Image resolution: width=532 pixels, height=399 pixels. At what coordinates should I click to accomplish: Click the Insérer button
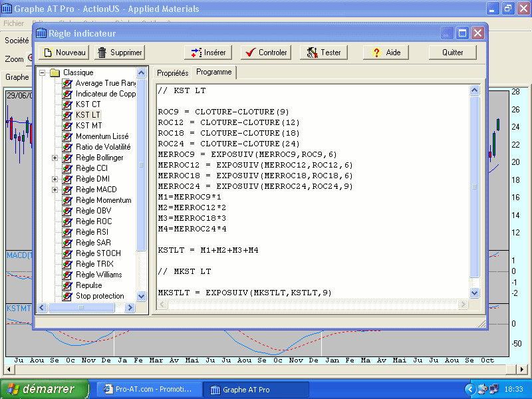tap(208, 53)
